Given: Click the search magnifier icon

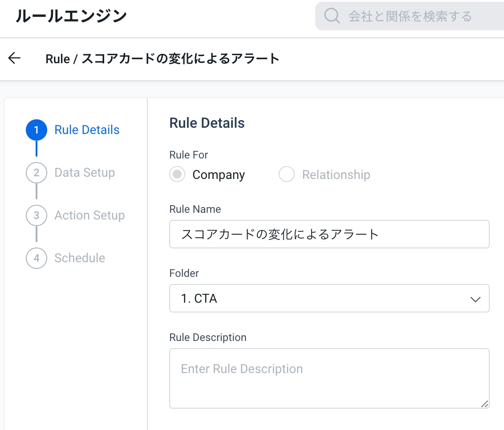Looking at the screenshot, I should coord(332,16).
